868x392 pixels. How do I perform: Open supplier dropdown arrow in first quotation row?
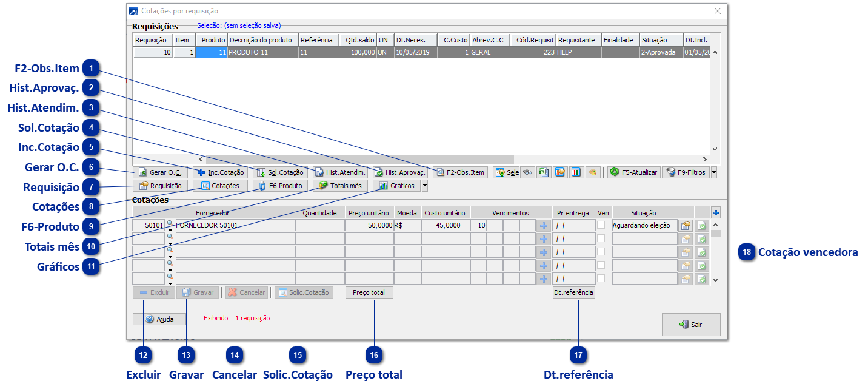pos(170,231)
